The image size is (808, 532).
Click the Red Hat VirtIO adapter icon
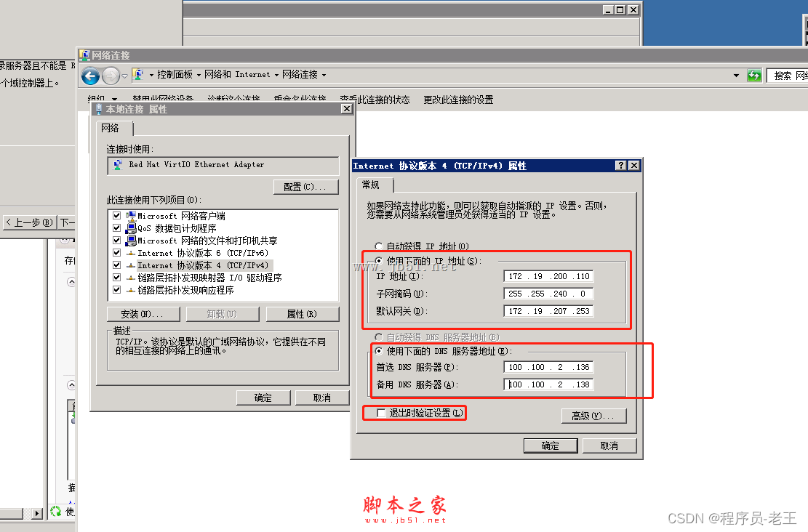pos(118,164)
